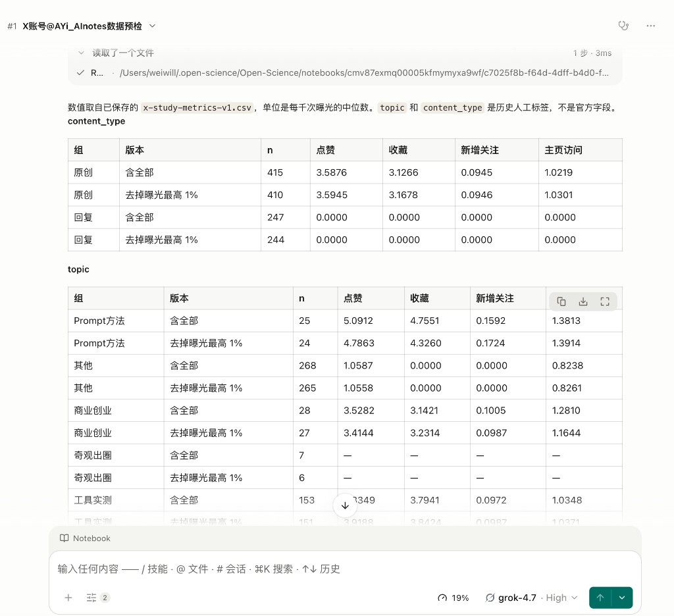This screenshot has height=616, width=674.
Task: Select the n value 244
Action: pos(276,240)
